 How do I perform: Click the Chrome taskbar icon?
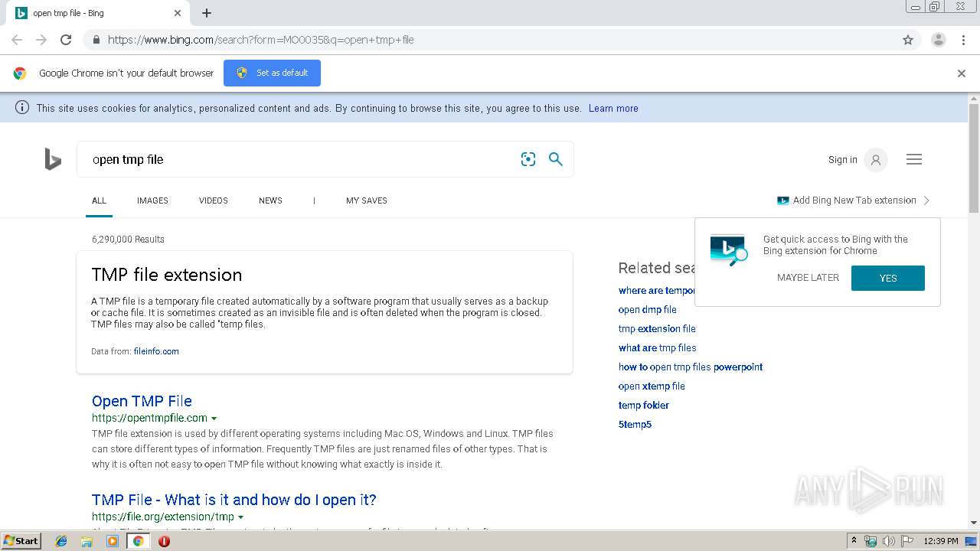point(139,541)
